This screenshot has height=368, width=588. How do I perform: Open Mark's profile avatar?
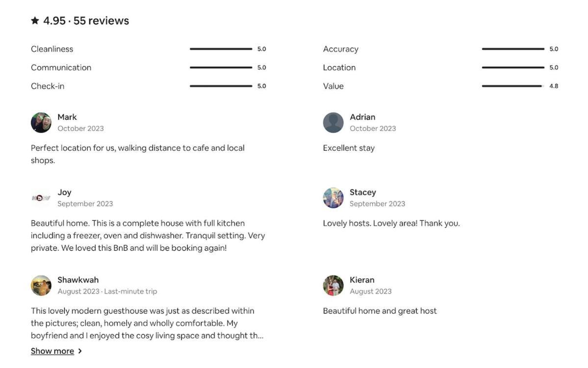click(41, 123)
